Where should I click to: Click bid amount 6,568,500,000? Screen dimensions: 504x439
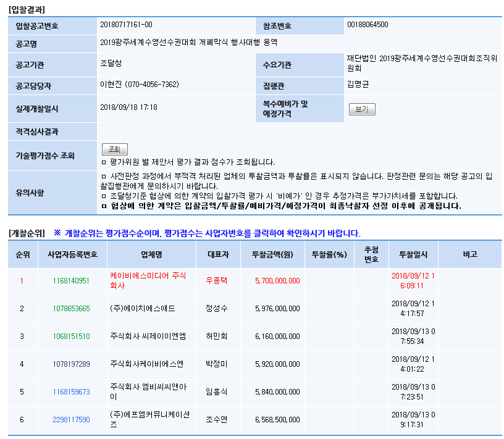coord(277,420)
